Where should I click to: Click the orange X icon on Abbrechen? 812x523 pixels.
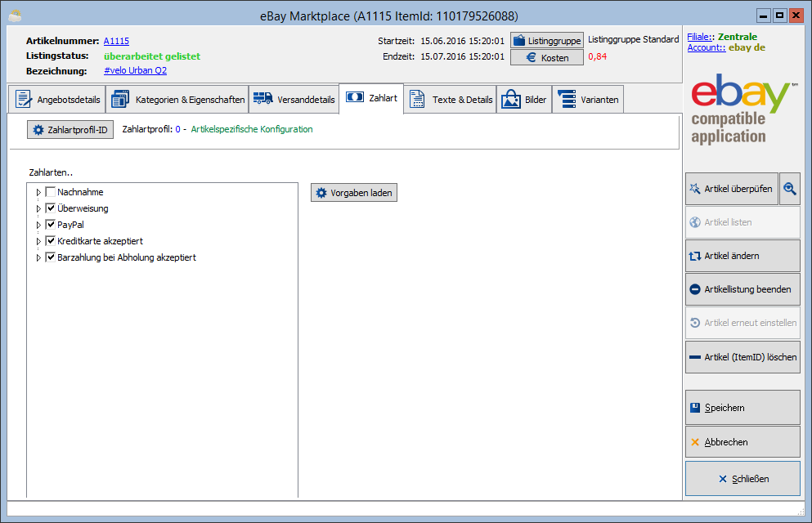pyautogui.click(x=695, y=442)
